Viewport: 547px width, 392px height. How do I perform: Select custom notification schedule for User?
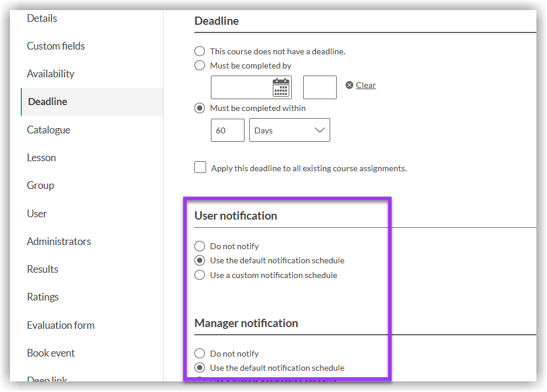(x=200, y=275)
